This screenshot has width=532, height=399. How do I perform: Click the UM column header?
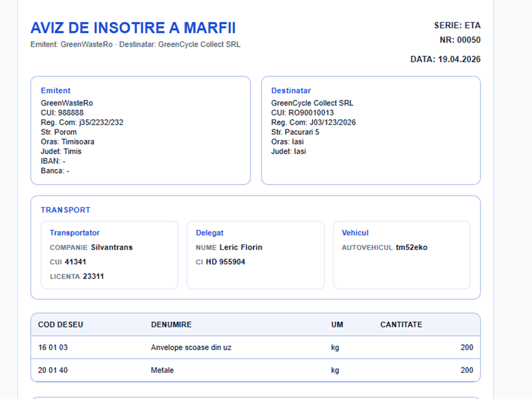(x=337, y=325)
